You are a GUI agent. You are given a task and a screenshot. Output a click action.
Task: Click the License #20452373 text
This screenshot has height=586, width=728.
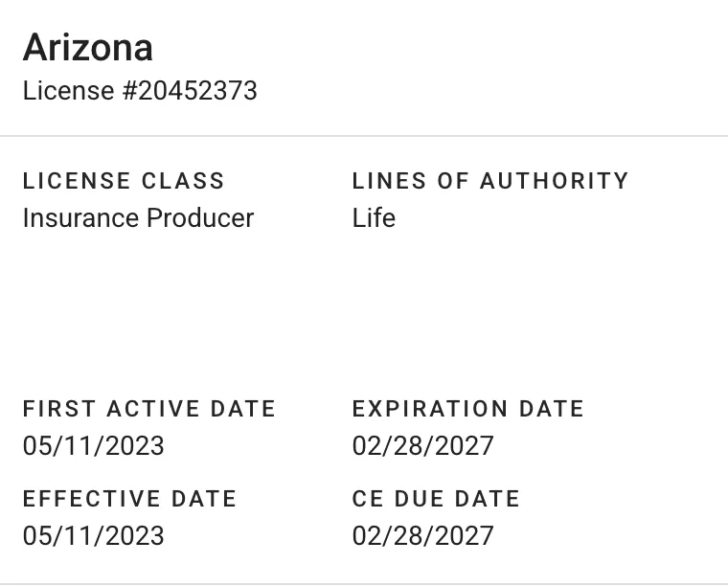point(140,91)
